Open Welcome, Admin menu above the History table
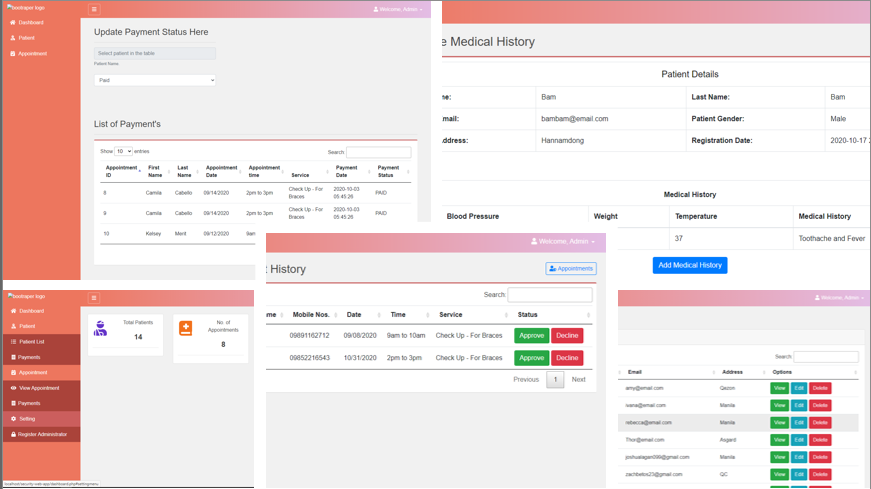 pos(563,241)
